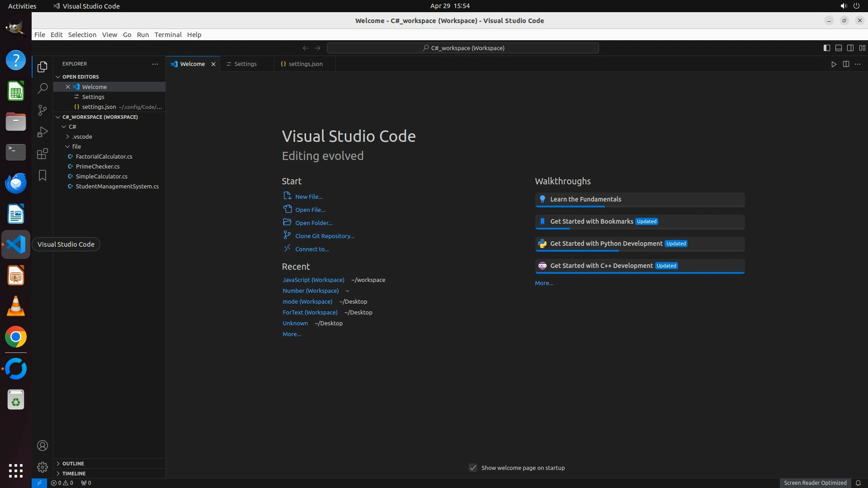Screen dimensions: 868x488
Task: Toggle the bottom panel layout button
Action: [838, 48]
